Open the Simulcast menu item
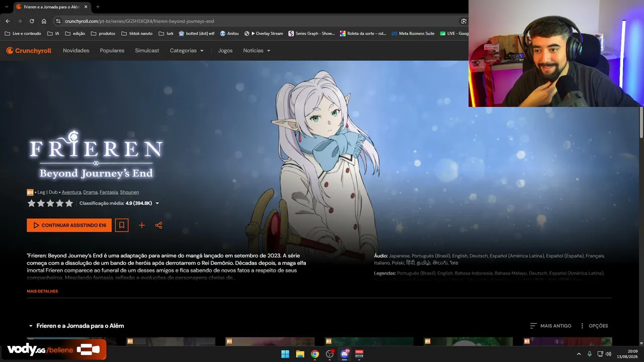The height and width of the screenshot is (362, 644). [147, 51]
